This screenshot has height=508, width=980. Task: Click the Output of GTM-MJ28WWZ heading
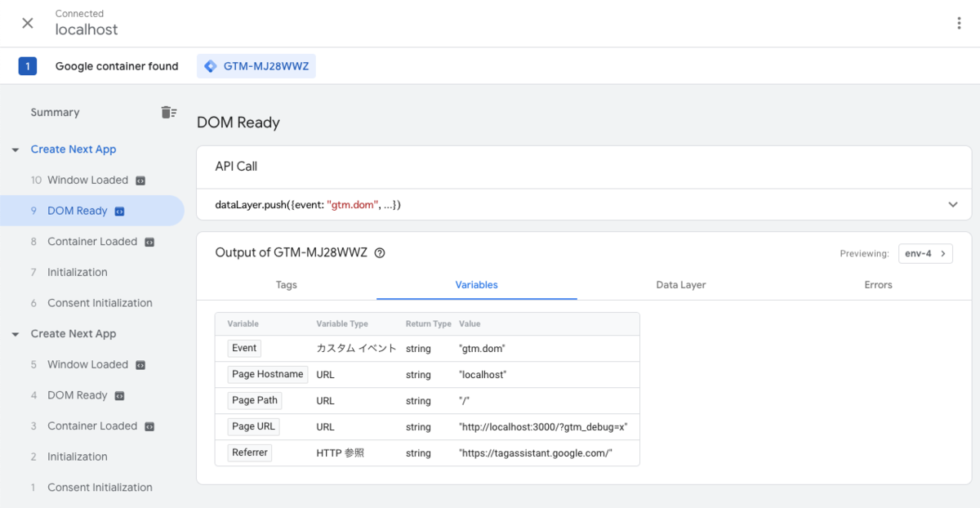coord(292,253)
